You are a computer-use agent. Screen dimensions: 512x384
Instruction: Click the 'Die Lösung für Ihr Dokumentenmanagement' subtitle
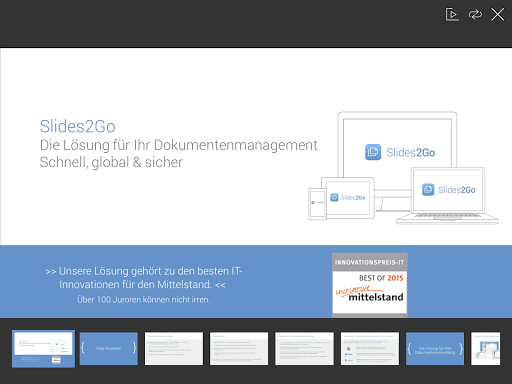coord(179,145)
